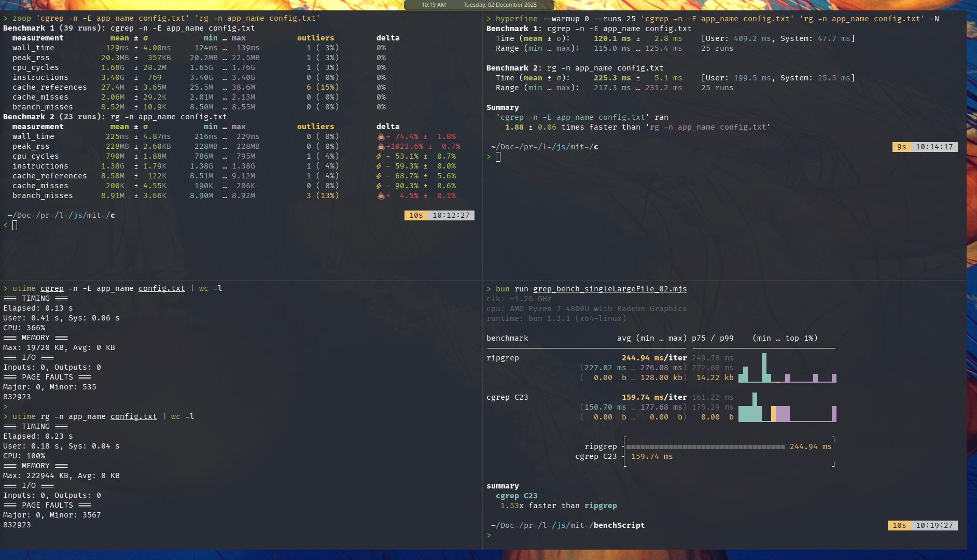Image resolution: width=977 pixels, height=560 pixels.
Task: Click the tallest teal bar in ripgrep histogram
Action: pyautogui.click(x=764, y=367)
